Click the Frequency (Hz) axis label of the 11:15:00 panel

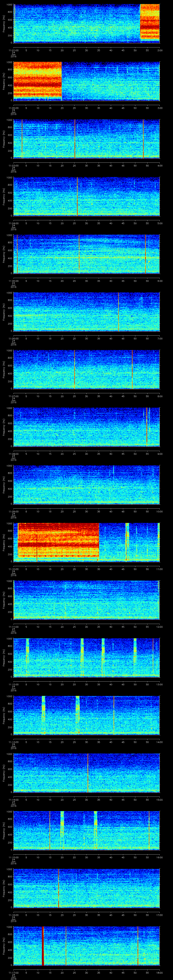coord(4,831)
